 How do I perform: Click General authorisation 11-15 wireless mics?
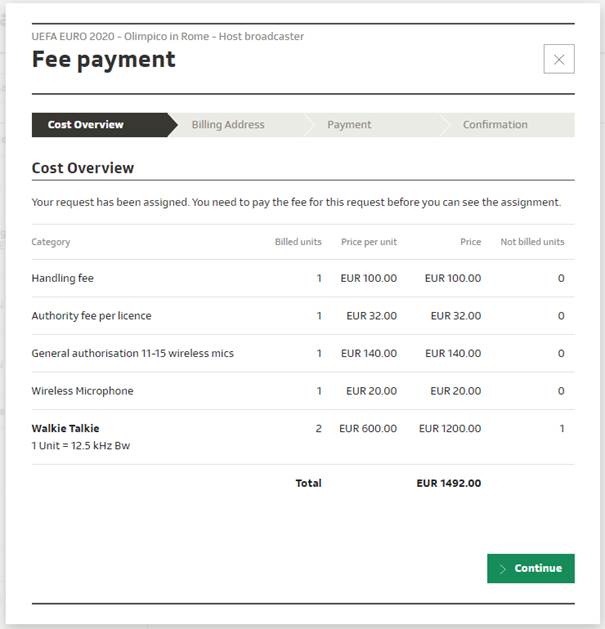click(132, 353)
